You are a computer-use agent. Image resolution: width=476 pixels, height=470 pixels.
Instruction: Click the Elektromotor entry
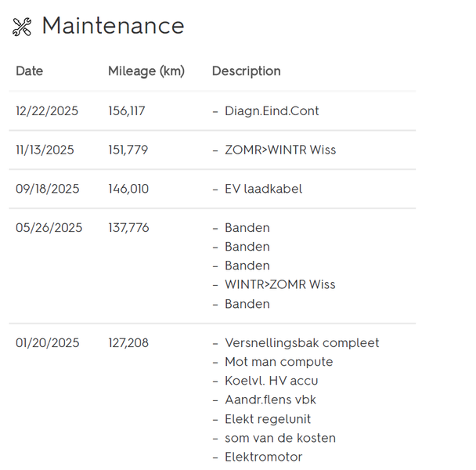pyautogui.click(x=263, y=457)
